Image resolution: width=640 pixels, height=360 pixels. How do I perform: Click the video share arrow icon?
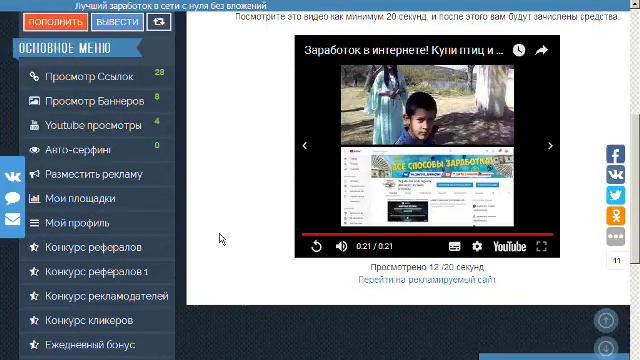541,50
